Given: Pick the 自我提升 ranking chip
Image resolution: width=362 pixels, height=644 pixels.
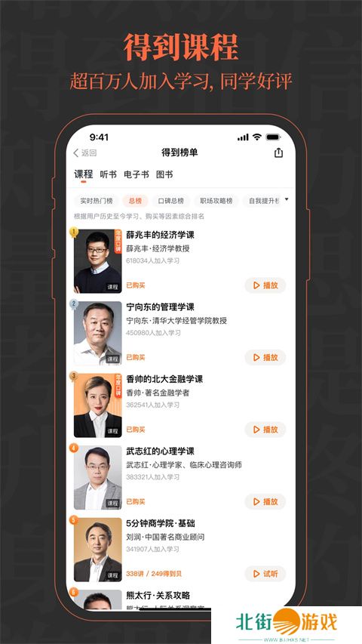Looking at the screenshot, I should coord(262,201).
